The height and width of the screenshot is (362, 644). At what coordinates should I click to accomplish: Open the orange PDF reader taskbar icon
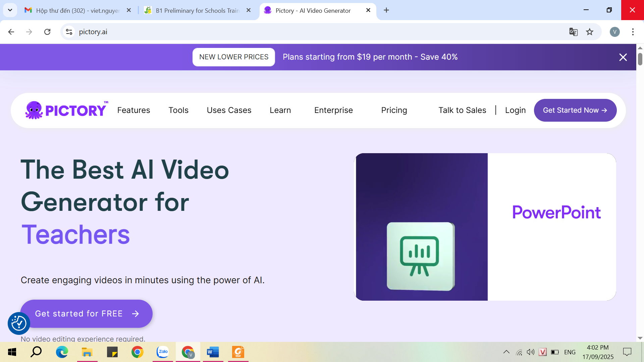[x=238, y=352]
